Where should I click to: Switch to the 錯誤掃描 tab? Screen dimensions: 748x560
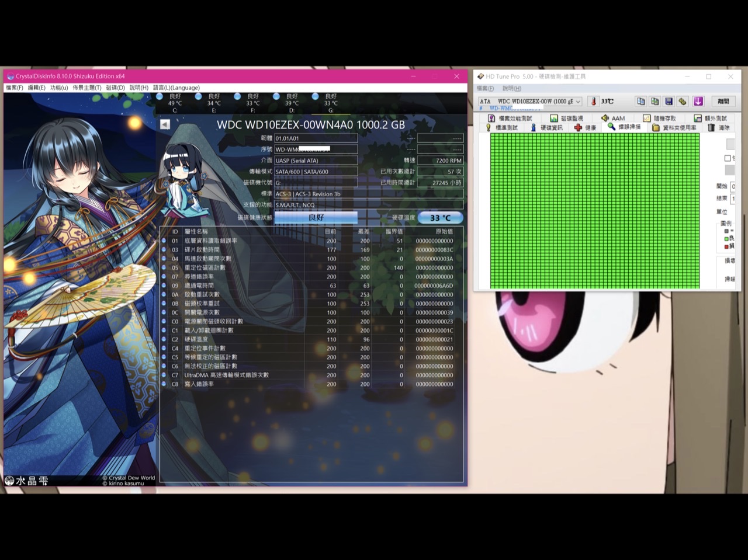pos(624,127)
